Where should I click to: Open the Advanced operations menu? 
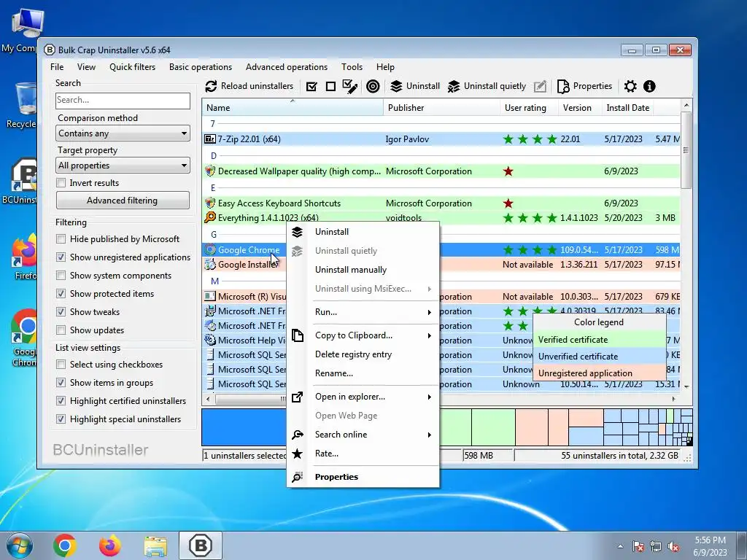point(286,67)
